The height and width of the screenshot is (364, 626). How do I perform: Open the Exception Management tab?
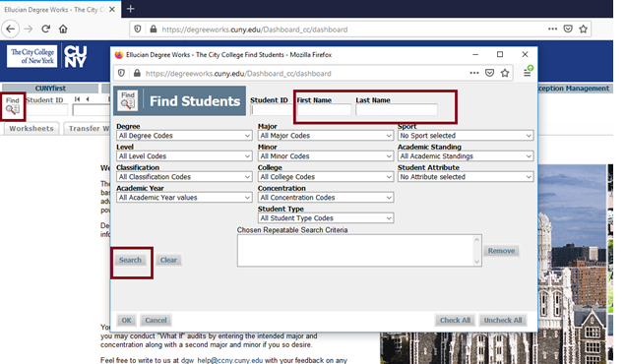pos(574,89)
